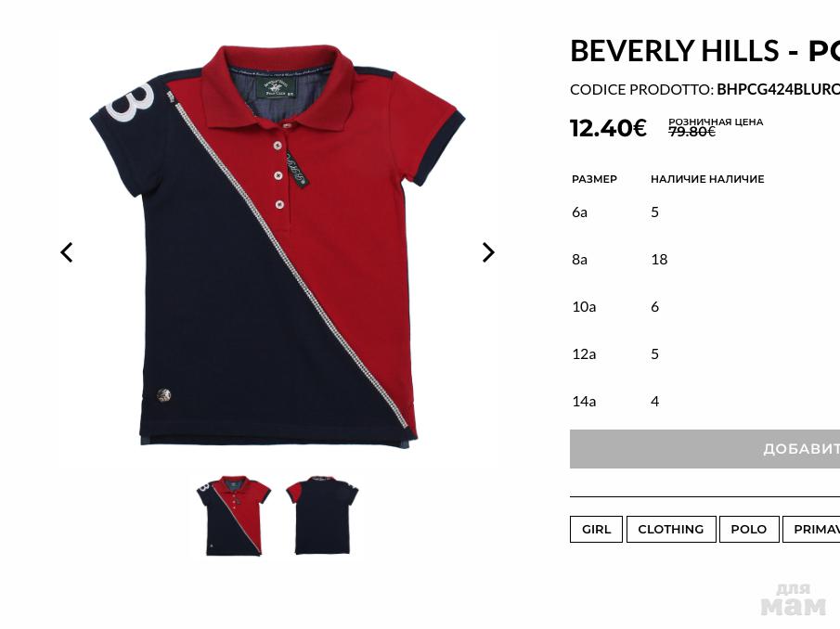Advance to the next product image arrow
This screenshot has width=840, height=629.
click(x=488, y=252)
